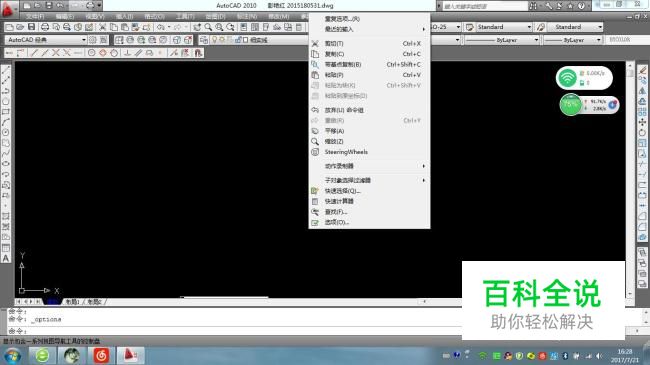Select the Arc tool in Draw toolbar

pos(6,122)
